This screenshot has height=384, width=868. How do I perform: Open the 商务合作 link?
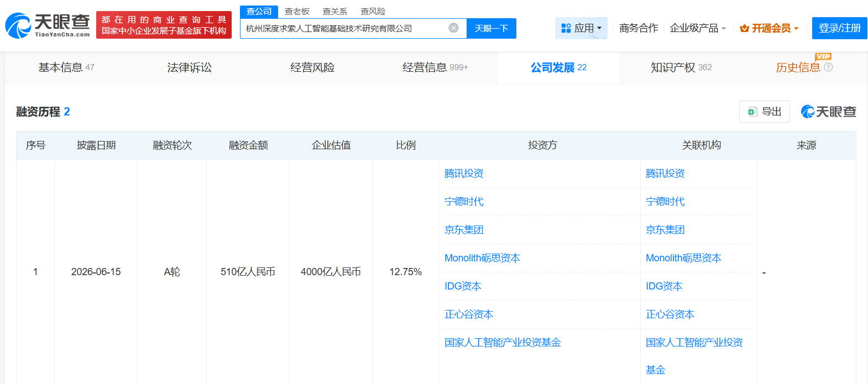[639, 28]
